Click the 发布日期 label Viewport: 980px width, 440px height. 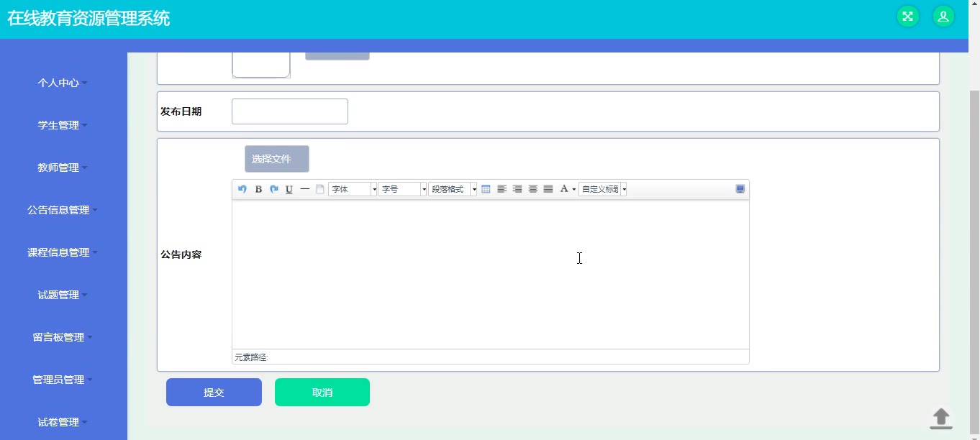pyautogui.click(x=181, y=111)
